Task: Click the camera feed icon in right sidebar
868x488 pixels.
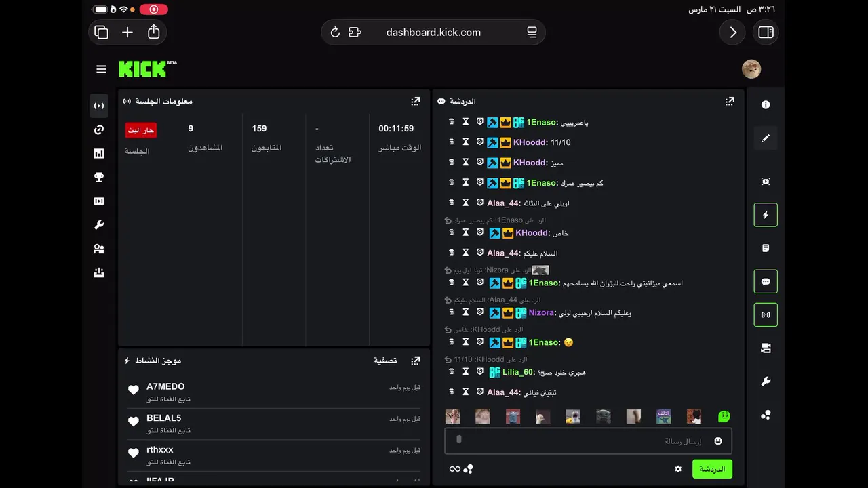Action: click(766, 348)
